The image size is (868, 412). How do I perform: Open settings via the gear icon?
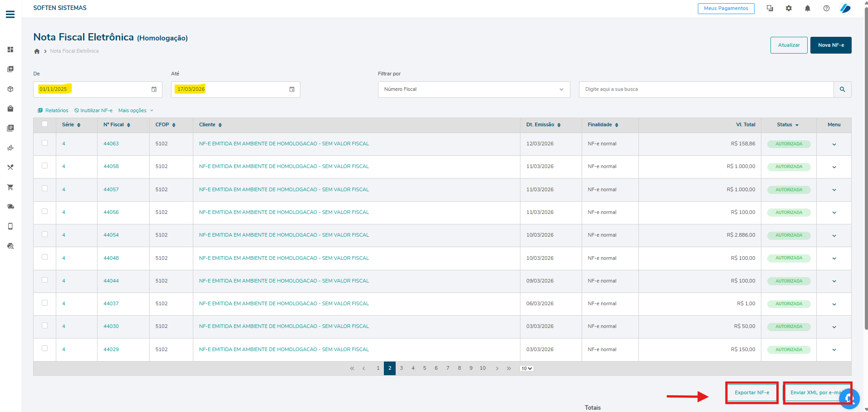point(789,8)
